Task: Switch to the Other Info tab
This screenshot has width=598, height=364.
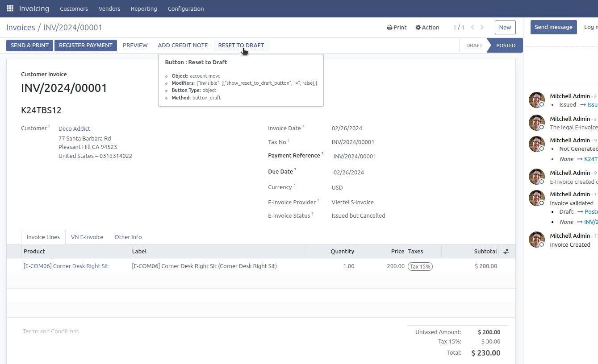Action: [x=128, y=237]
